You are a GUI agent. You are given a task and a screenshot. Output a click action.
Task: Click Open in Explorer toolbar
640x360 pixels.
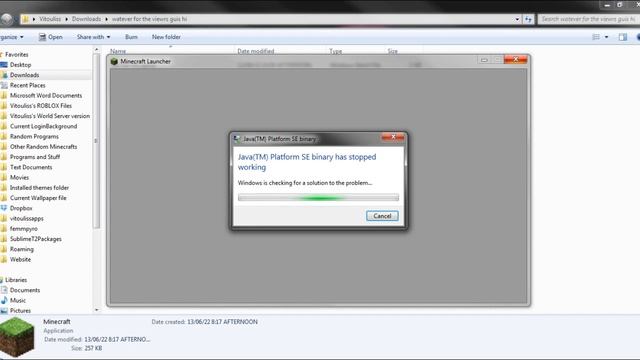(x=51, y=37)
